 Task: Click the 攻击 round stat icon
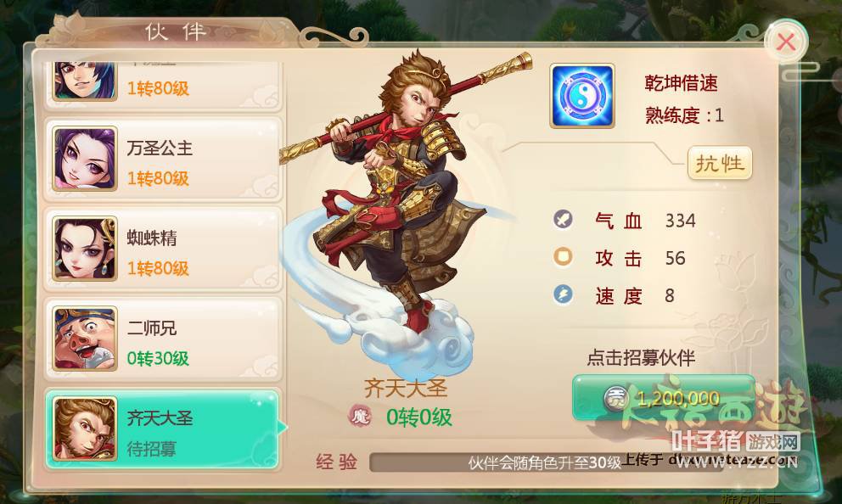click(564, 256)
